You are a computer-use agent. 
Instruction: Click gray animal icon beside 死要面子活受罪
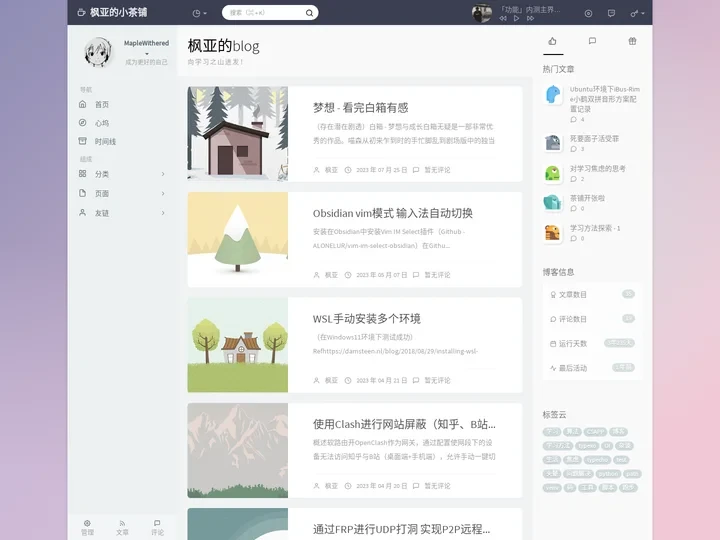[553, 143]
